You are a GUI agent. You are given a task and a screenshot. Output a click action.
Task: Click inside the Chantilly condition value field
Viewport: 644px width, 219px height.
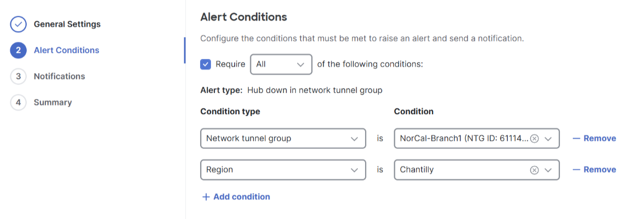460,170
